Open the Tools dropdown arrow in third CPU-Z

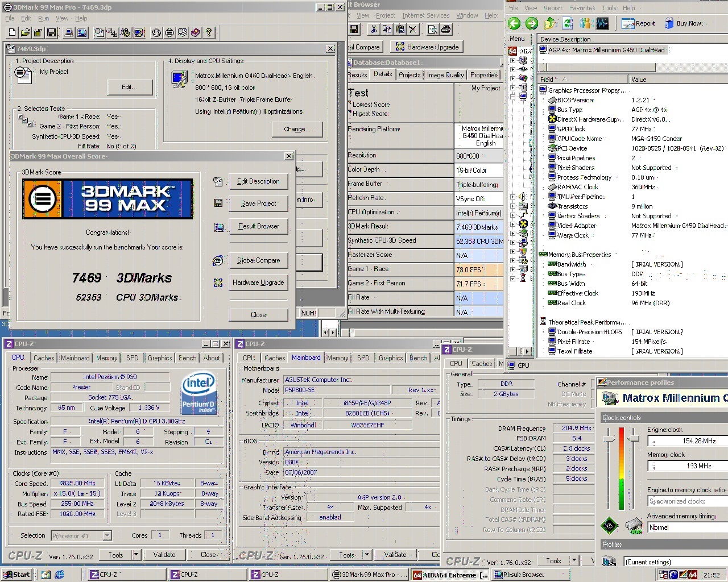574,561
